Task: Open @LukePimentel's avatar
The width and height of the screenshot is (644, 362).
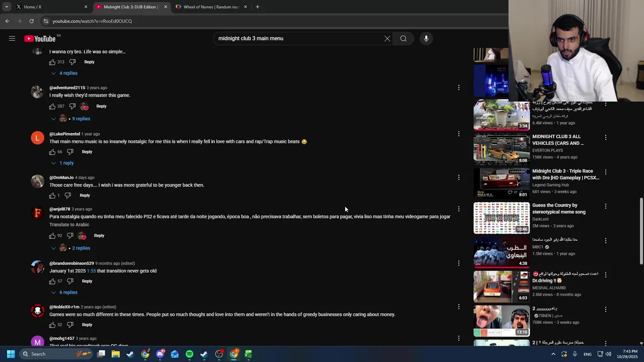Action: point(38,138)
